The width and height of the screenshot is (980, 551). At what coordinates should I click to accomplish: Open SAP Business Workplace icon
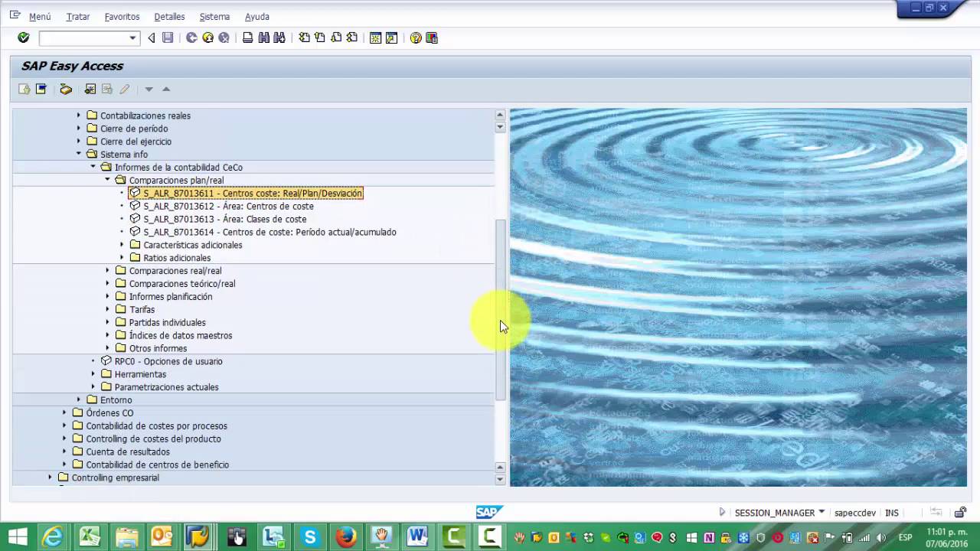pos(66,90)
